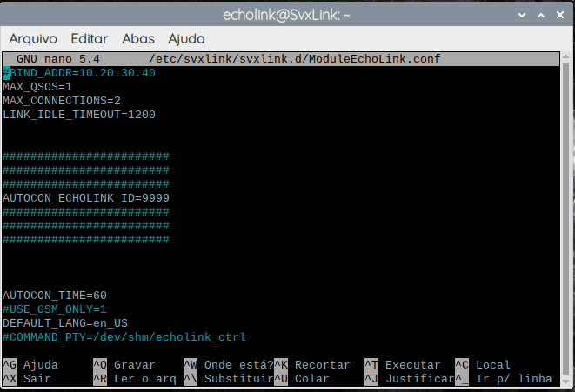Click the ^U Colar shortcut
This screenshot has height=392, width=575.
point(302,379)
